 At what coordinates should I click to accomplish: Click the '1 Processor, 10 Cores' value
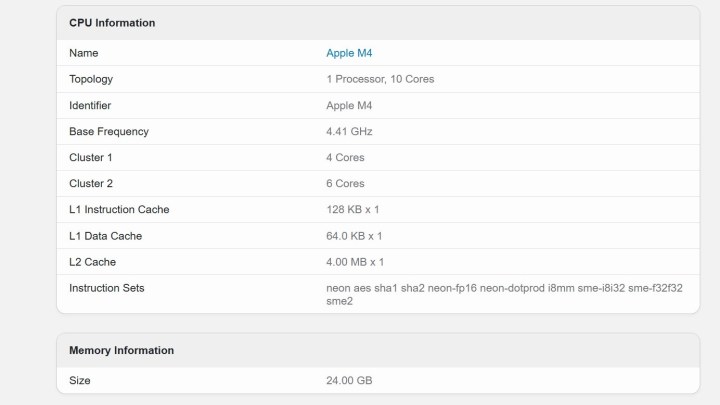point(380,79)
